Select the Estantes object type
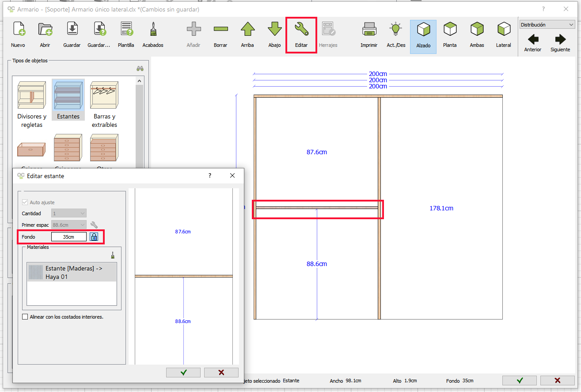This screenshot has width=581, height=392. pos(68,100)
